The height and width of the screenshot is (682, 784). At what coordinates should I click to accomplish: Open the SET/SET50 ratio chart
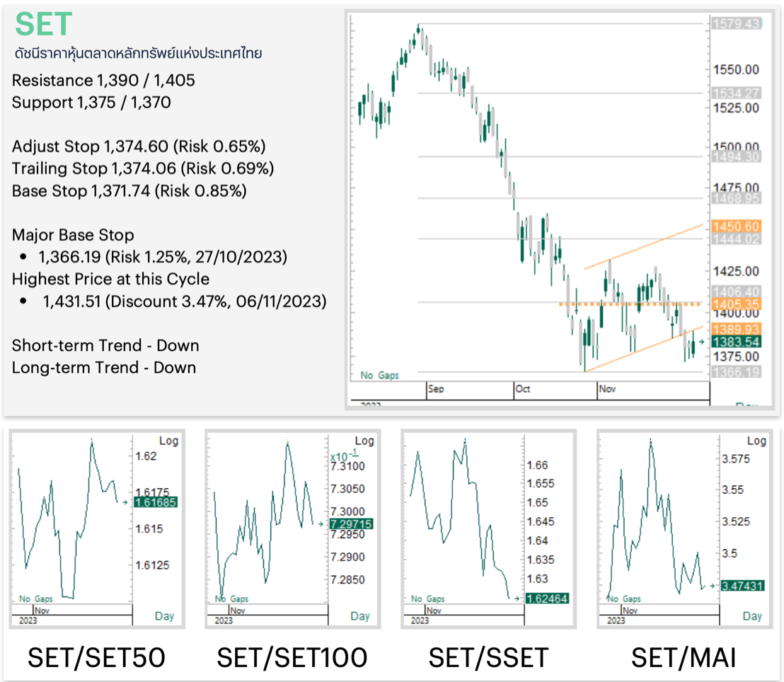click(96, 528)
